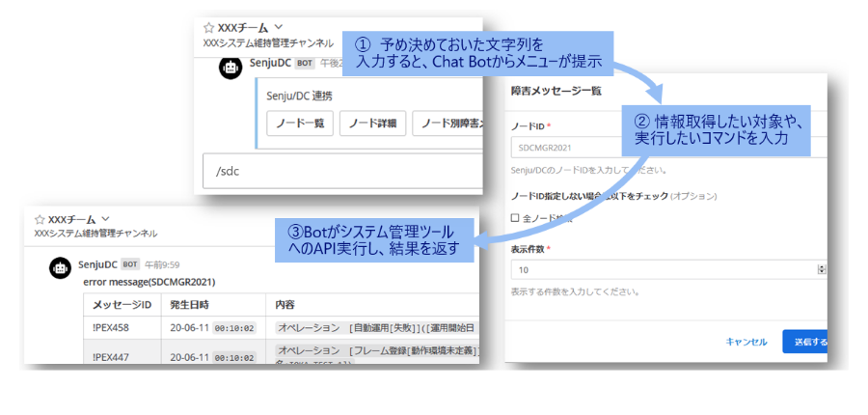Screen dimensions: 868x415
Task: Click the 午前9:59 message timestamp
Action: point(162,264)
